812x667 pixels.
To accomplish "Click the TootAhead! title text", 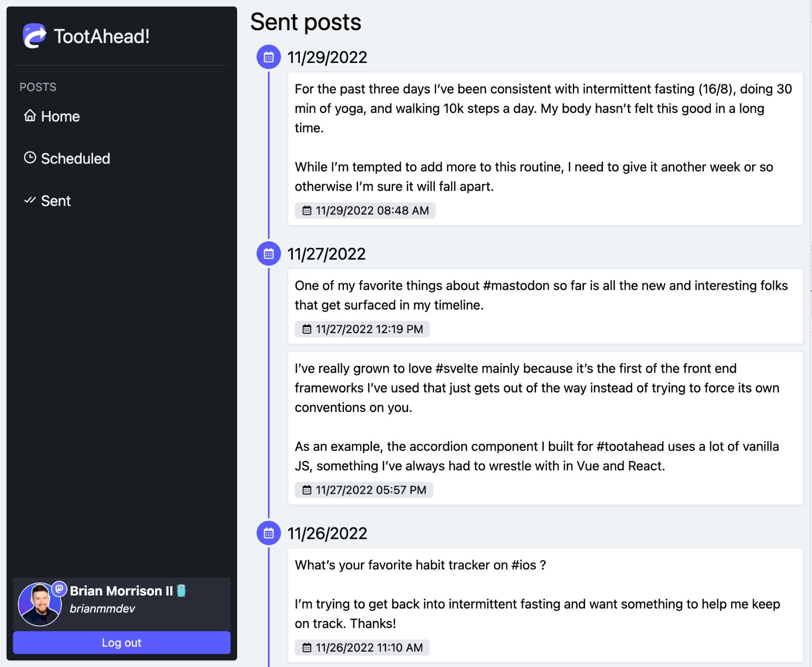I will [x=102, y=36].
